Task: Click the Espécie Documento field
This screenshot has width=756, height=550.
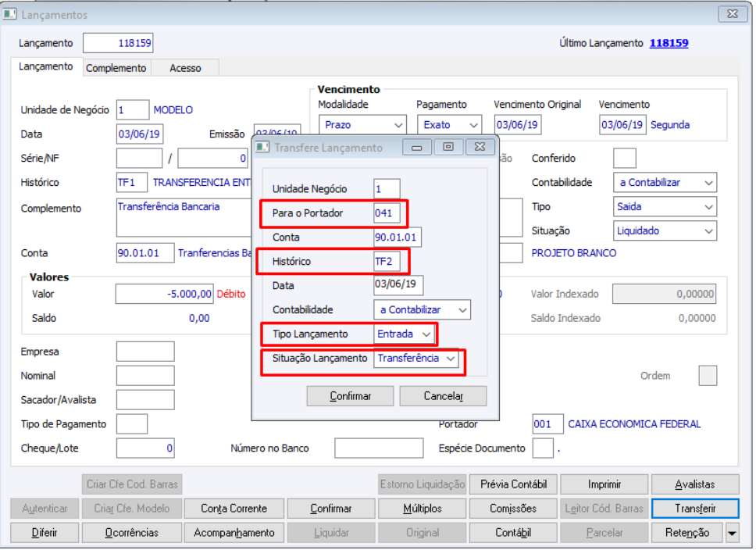Action: (x=543, y=448)
